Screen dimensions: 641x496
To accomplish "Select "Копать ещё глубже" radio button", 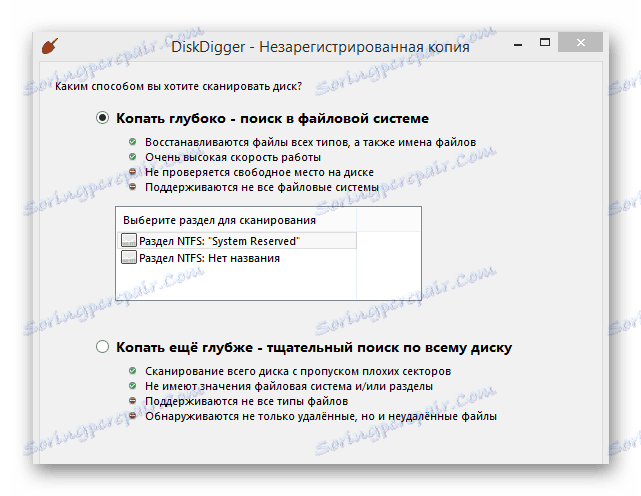I will click(102, 347).
